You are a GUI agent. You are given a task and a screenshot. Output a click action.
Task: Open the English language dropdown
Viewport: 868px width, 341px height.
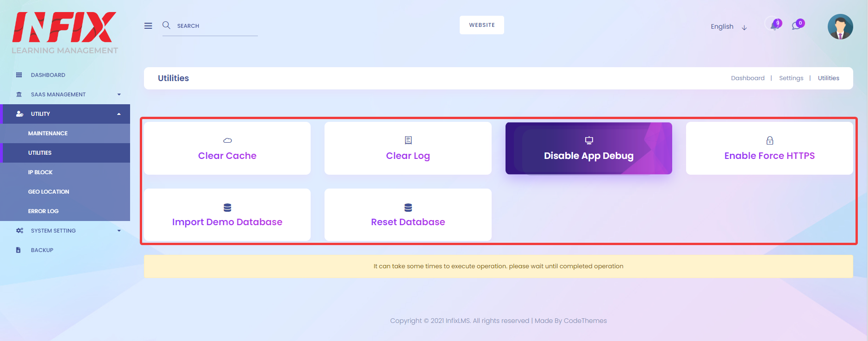(729, 27)
